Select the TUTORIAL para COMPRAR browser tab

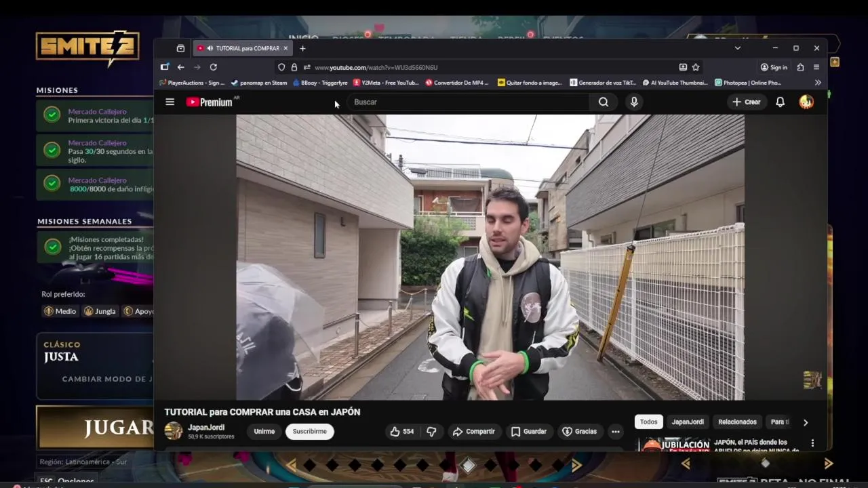[243, 48]
